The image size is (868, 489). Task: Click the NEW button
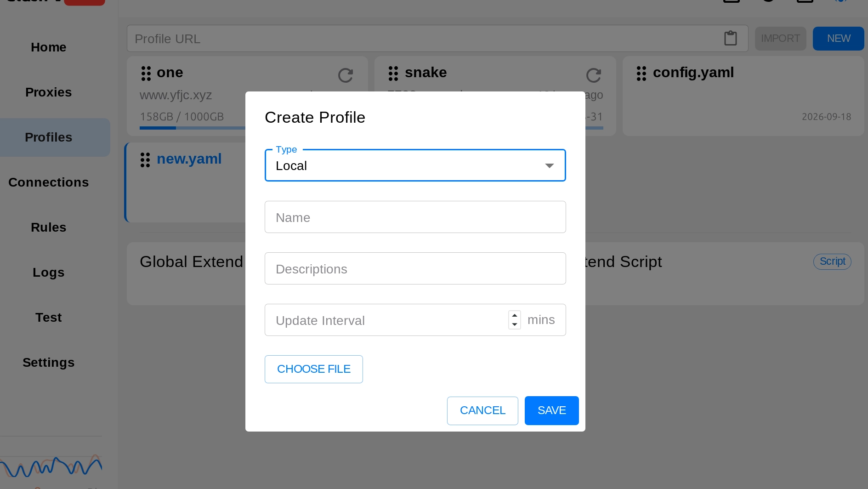coord(838,39)
